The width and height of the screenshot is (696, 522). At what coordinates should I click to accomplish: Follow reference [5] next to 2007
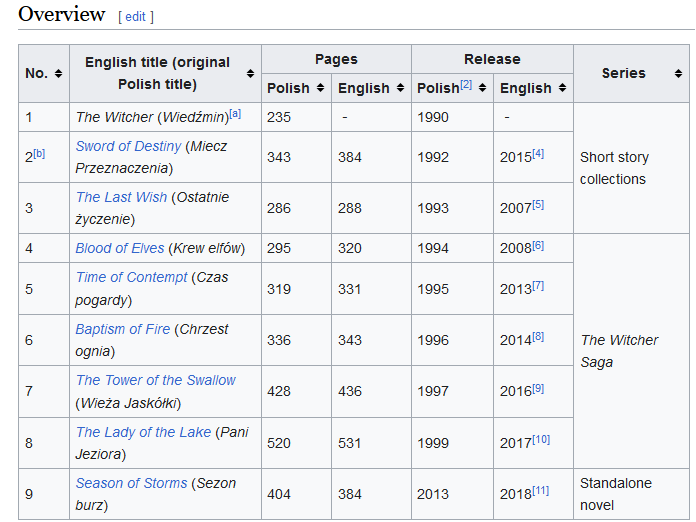(538, 205)
